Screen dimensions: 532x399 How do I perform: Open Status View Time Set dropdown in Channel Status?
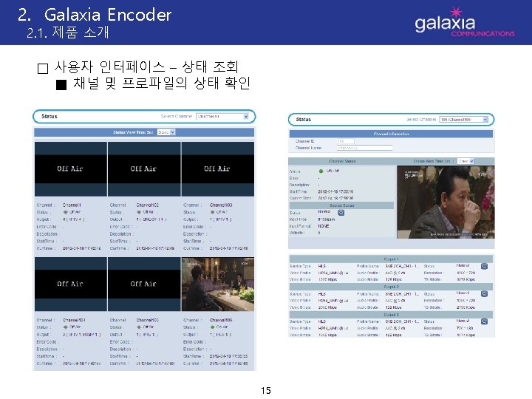pyautogui.click(x=465, y=161)
